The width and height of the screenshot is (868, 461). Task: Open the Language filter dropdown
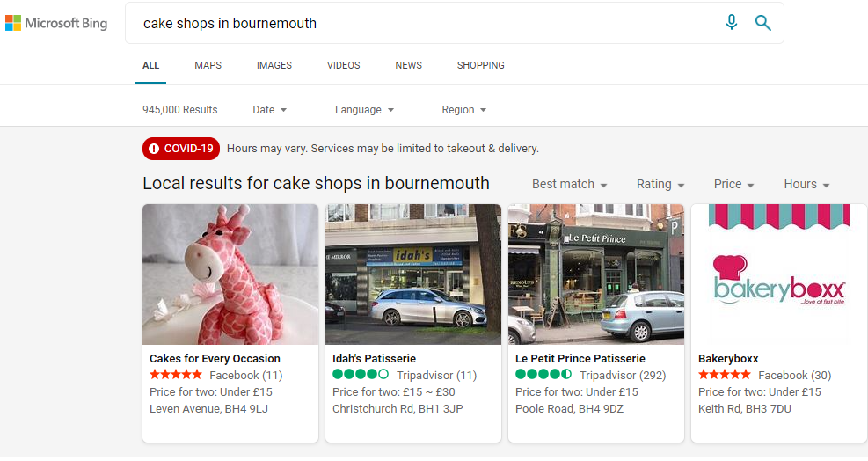(364, 110)
